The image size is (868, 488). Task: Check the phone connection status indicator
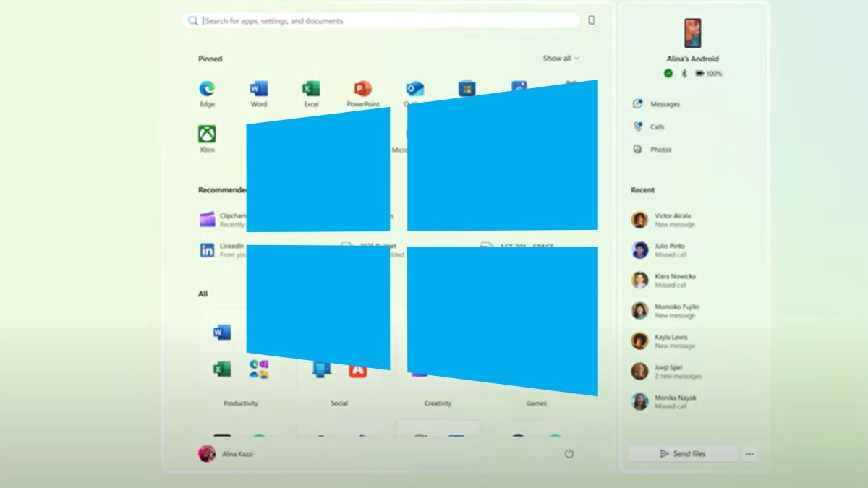669,73
